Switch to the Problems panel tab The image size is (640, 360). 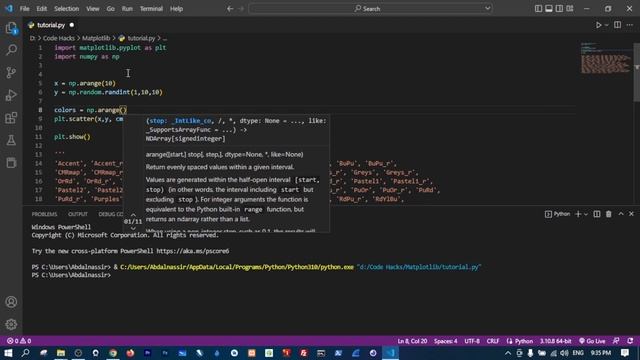point(44,214)
